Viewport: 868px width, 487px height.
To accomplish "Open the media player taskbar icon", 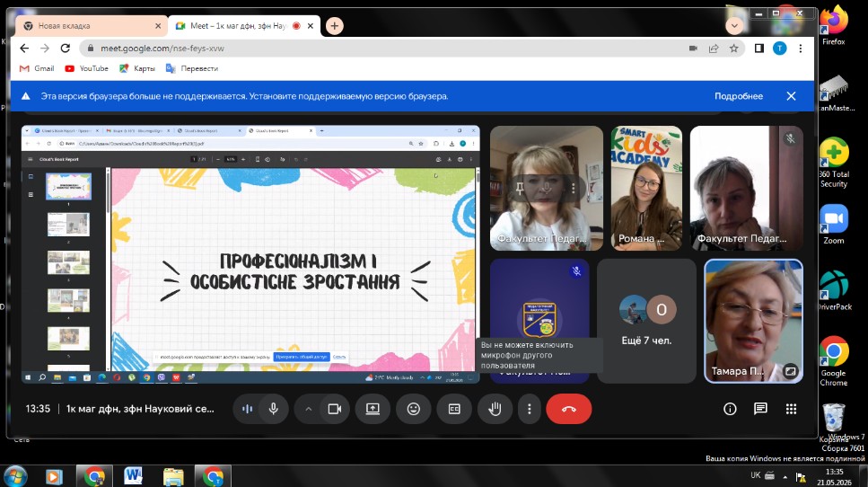I will (x=54, y=476).
